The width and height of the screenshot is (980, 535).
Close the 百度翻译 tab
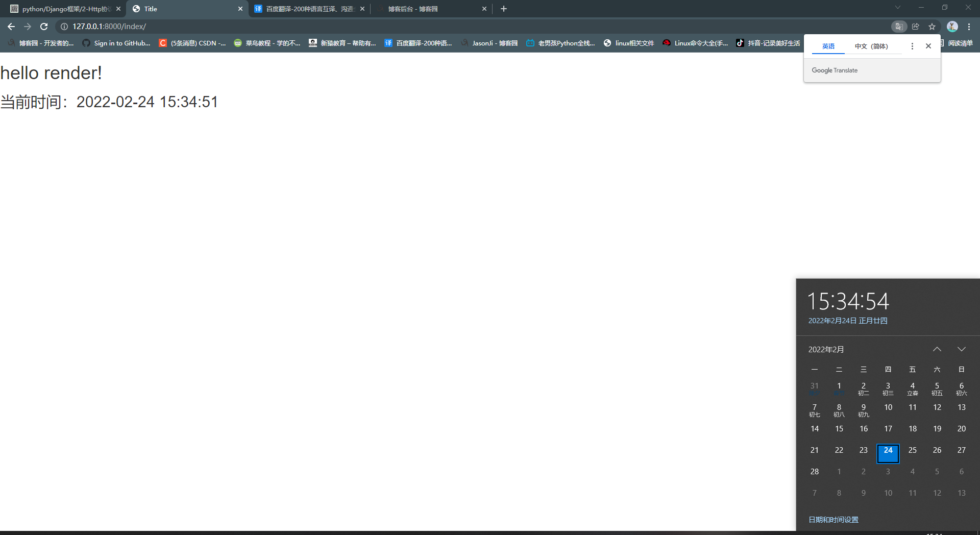coord(362,9)
